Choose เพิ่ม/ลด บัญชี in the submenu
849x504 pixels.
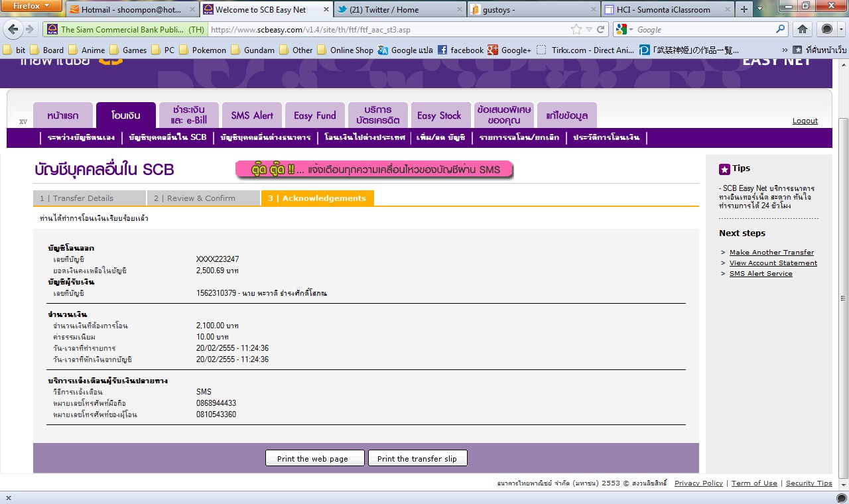[441, 137]
